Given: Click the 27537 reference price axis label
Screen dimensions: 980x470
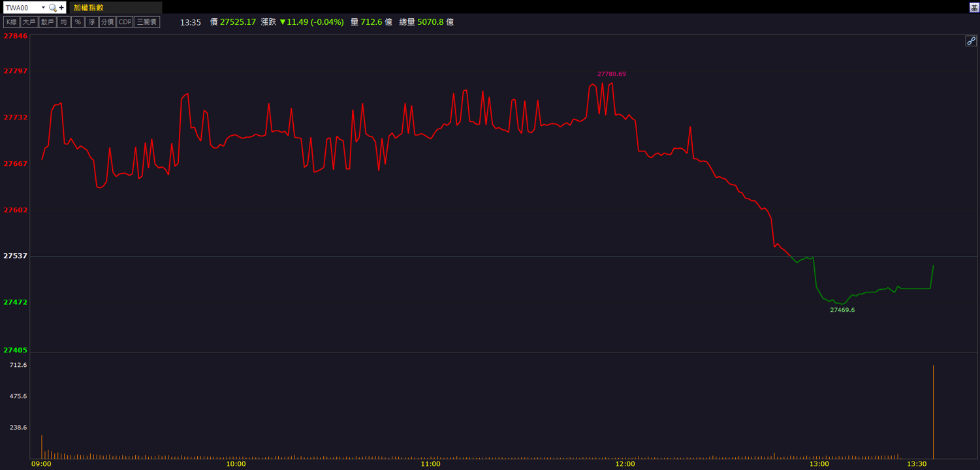Looking at the screenshot, I should (x=16, y=256).
